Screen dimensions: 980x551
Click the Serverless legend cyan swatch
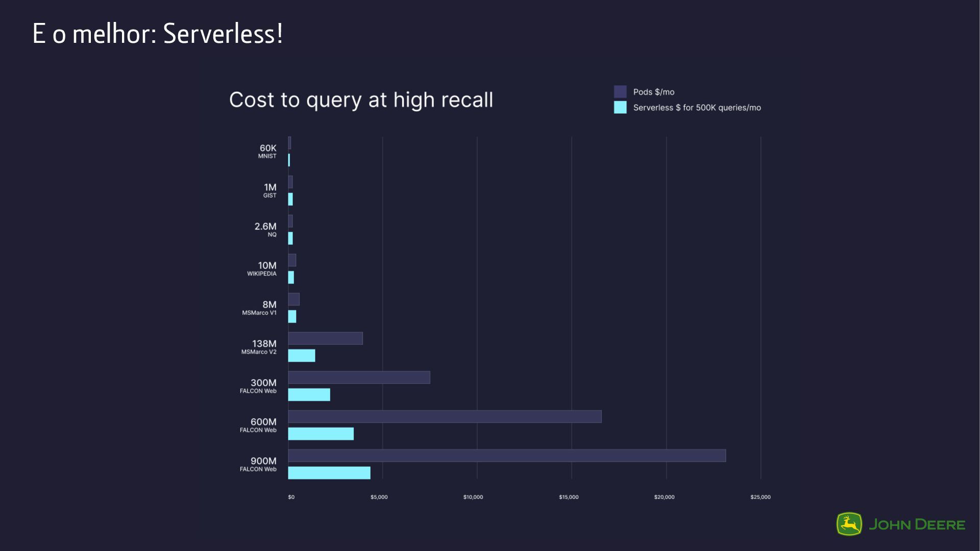pos(620,108)
